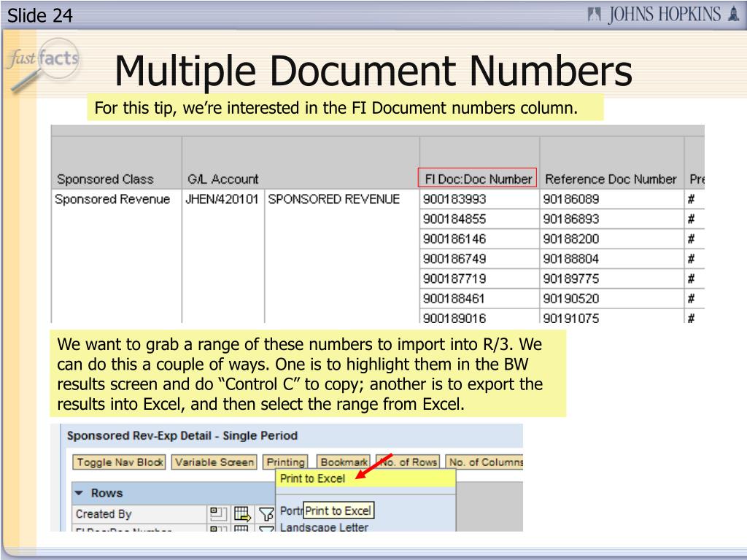Click the No. of Columns button
Viewport: 747px width, 560px height.
(484, 462)
